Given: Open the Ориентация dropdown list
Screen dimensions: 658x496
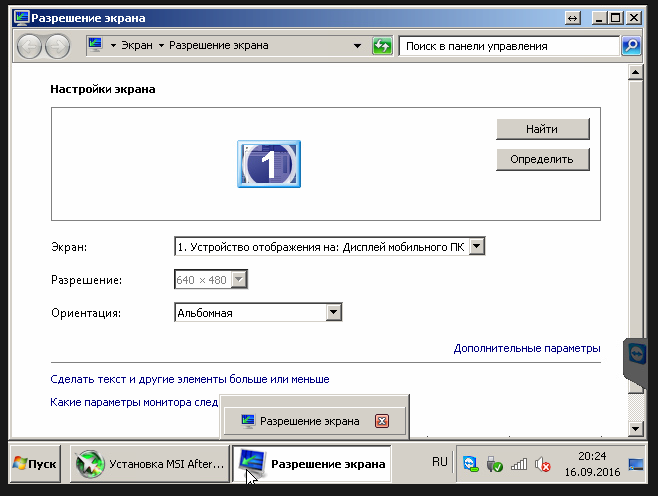Looking at the screenshot, I should point(333,313).
